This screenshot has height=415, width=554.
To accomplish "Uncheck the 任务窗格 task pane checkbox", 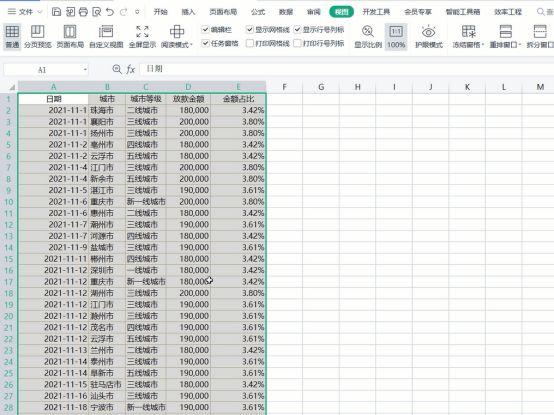I will pyautogui.click(x=205, y=43).
